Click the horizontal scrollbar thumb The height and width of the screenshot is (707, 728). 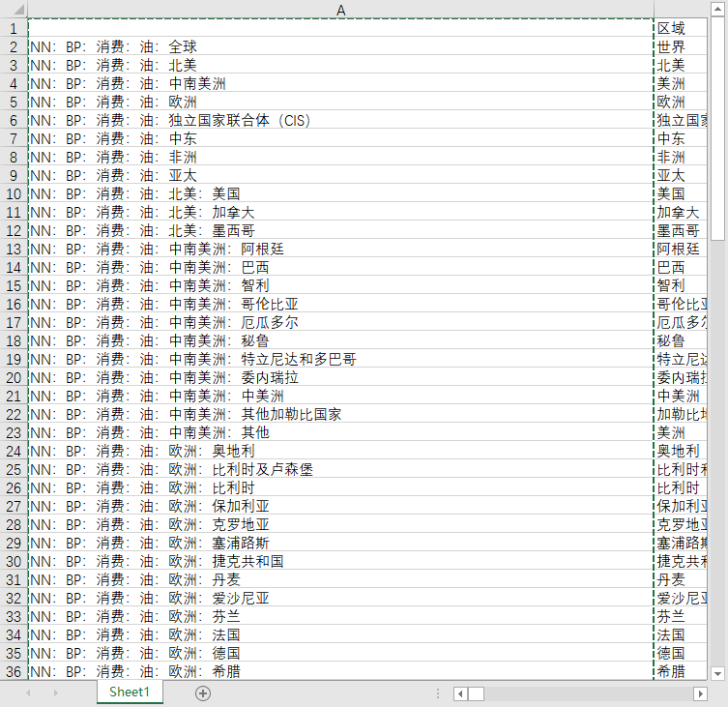476,694
